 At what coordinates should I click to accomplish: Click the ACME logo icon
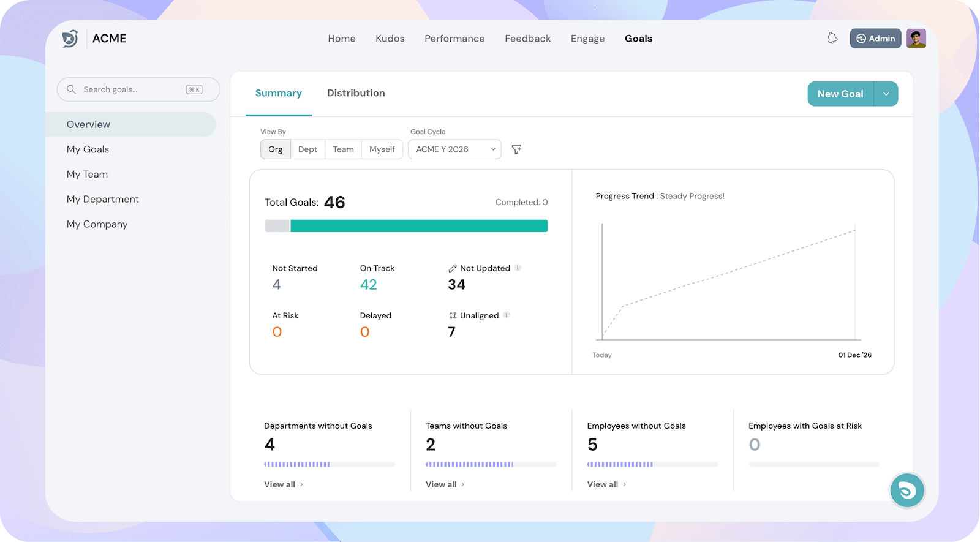tap(70, 39)
